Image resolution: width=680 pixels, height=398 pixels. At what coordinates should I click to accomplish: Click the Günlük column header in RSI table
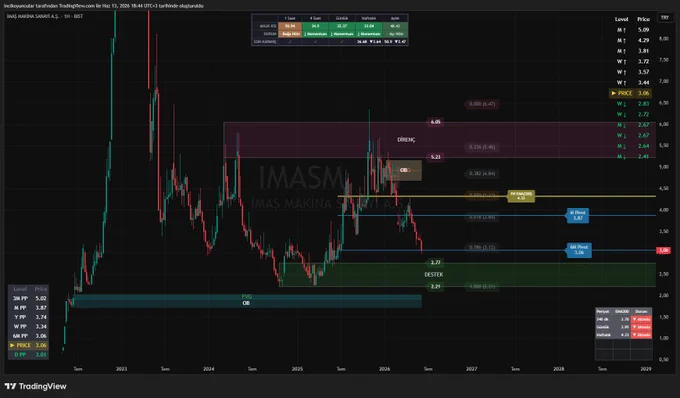pos(342,18)
